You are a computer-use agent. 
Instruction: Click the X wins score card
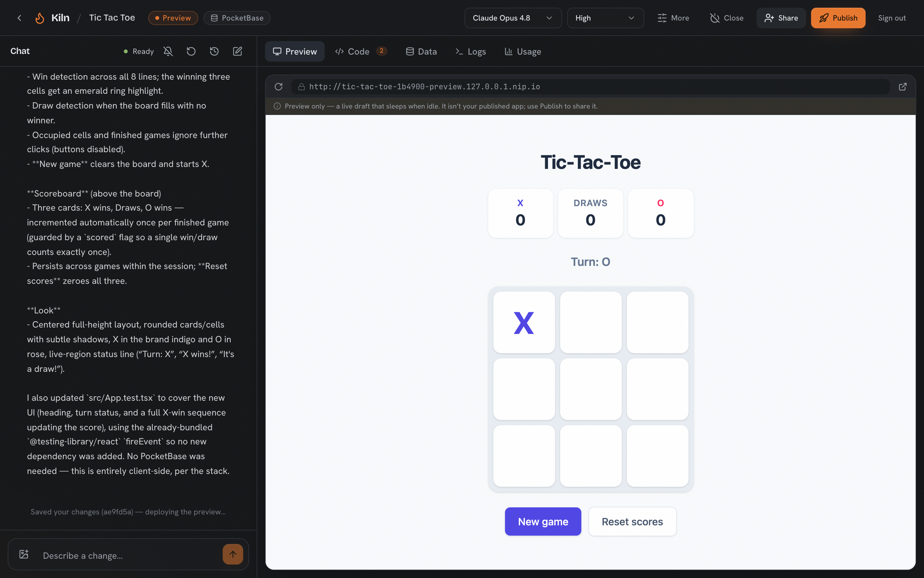[520, 213]
